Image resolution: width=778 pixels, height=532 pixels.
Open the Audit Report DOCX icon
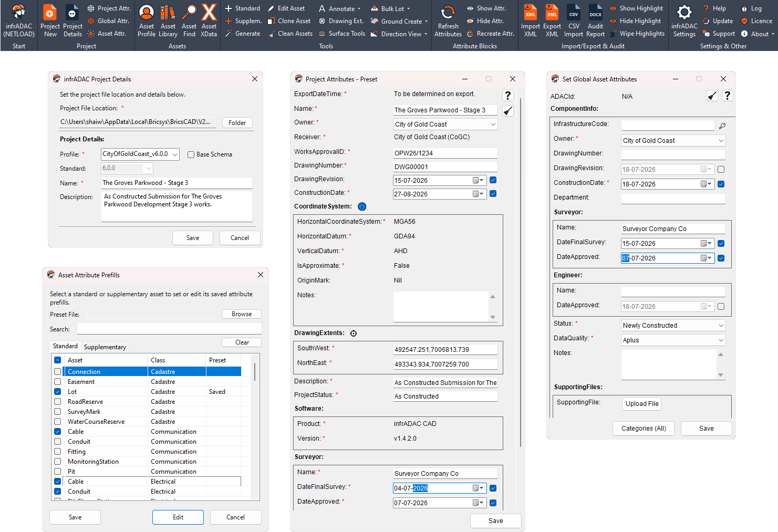(595, 21)
